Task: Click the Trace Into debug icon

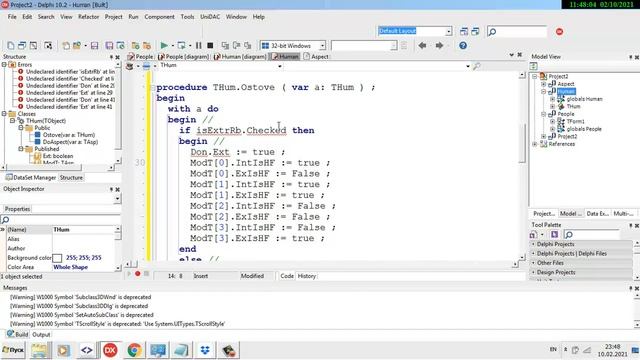Action: [225, 45]
